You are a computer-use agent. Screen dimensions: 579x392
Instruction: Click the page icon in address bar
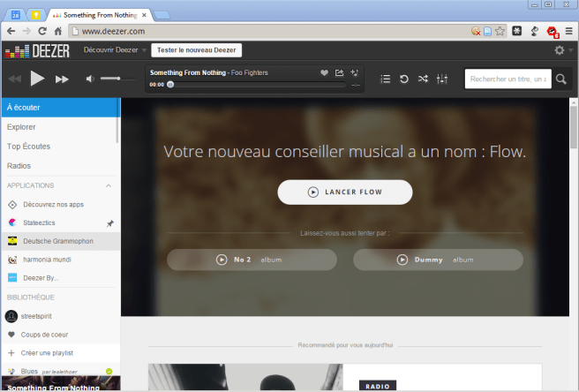pyautogui.click(x=487, y=31)
